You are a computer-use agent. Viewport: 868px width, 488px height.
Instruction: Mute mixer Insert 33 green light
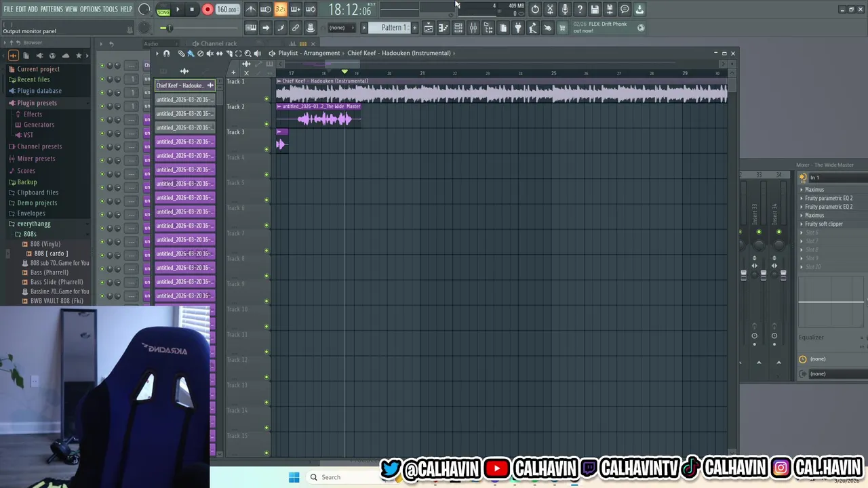(x=759, y=232)
